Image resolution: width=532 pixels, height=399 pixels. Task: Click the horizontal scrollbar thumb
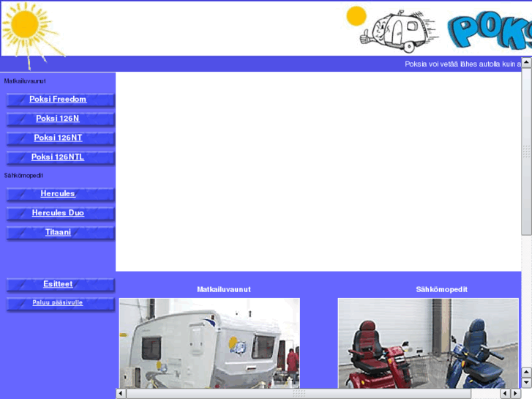click(299, 394)
